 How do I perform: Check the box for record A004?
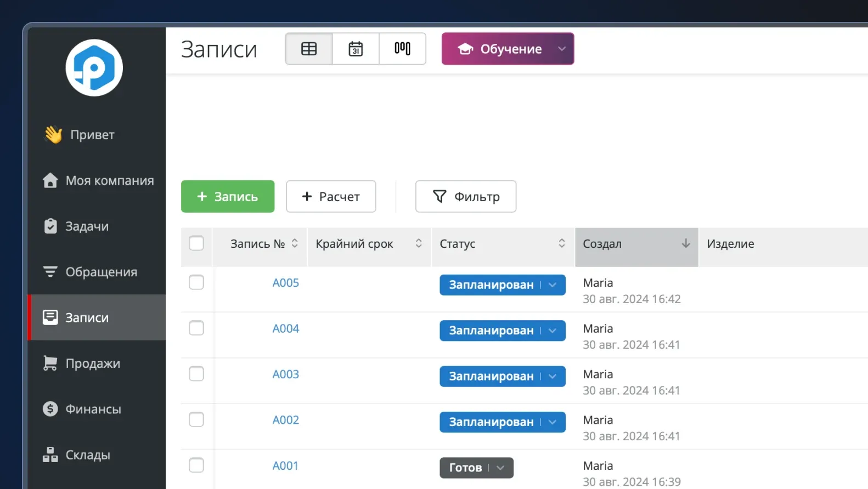(196, 328)
